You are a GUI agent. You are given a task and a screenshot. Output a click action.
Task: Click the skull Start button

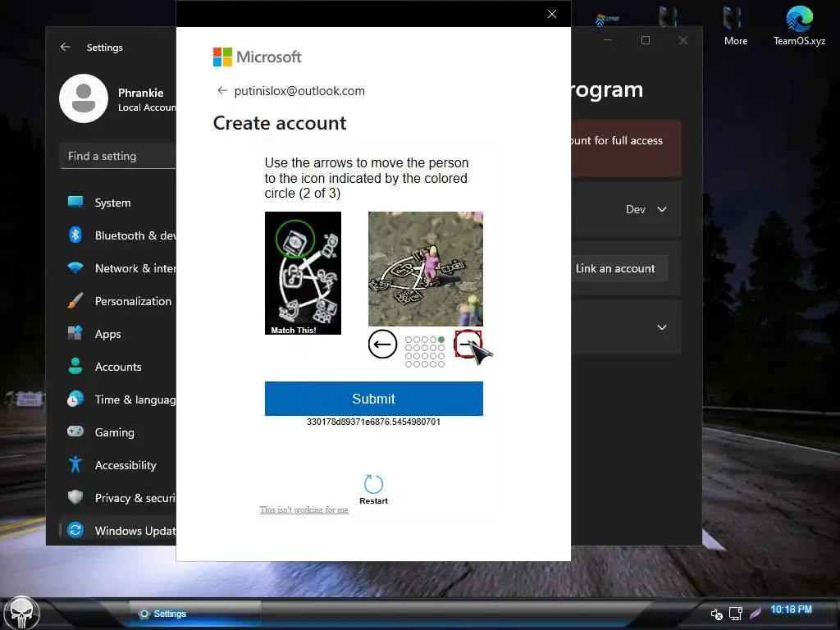22,614
